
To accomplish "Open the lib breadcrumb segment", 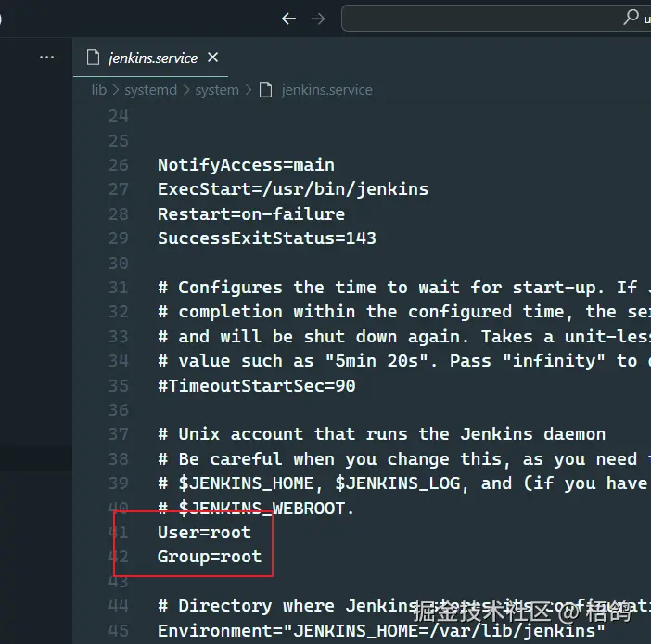I will point(99,90).
